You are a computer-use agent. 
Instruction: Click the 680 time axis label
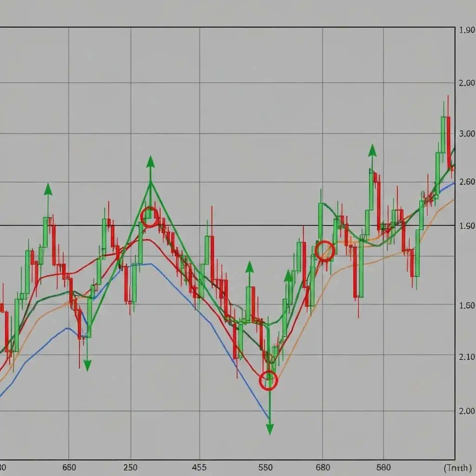click(x=323, y=467)
